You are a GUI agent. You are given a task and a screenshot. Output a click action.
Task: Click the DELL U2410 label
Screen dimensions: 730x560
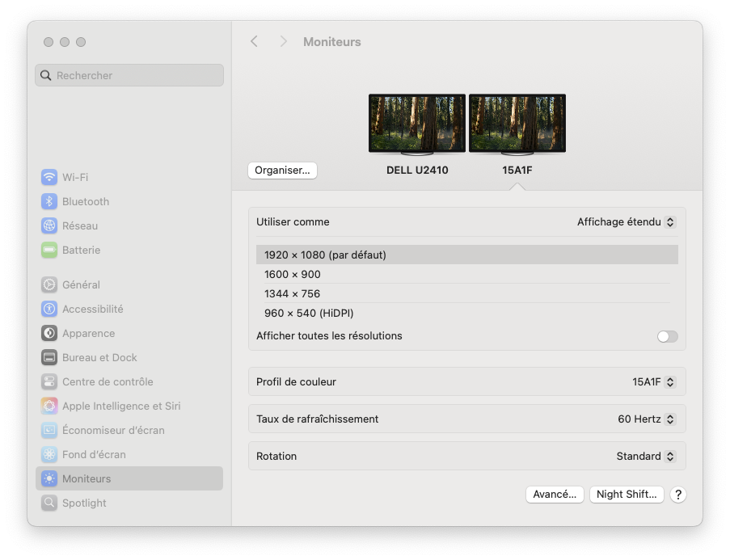tap(417, 171)
